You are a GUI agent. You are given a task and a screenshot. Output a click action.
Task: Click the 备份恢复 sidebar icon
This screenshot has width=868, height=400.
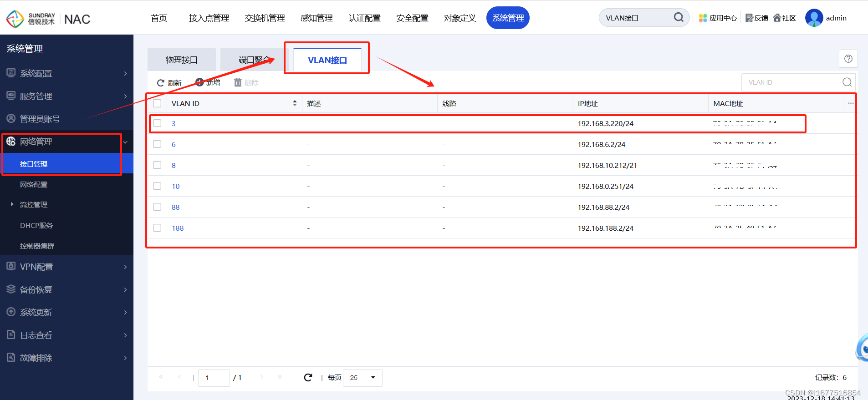11,289
